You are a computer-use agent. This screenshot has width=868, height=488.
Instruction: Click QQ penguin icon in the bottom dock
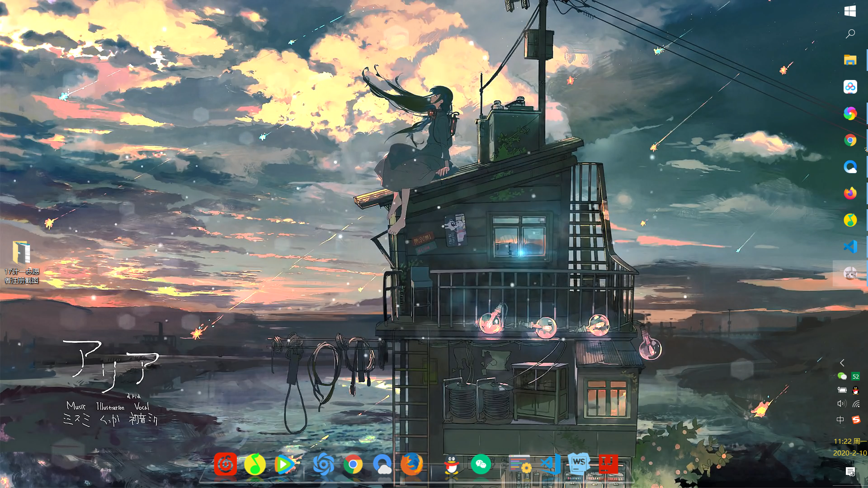point(451,464)
